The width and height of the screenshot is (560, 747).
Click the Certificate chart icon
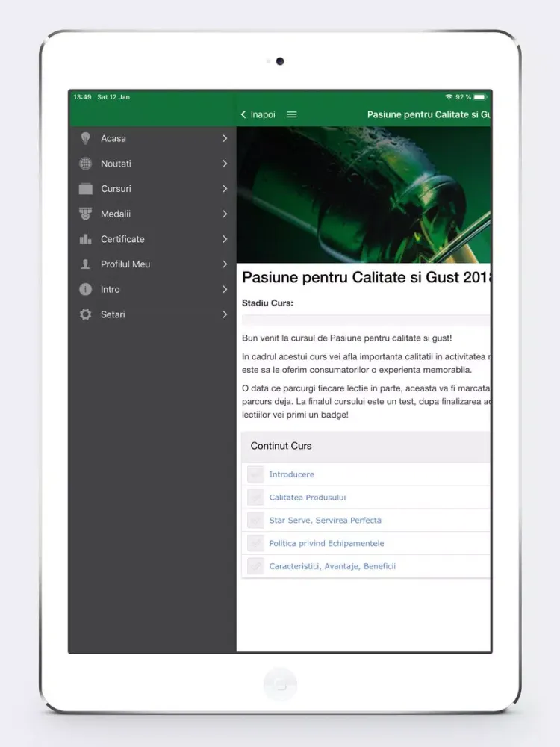click(x=85, y=239)
